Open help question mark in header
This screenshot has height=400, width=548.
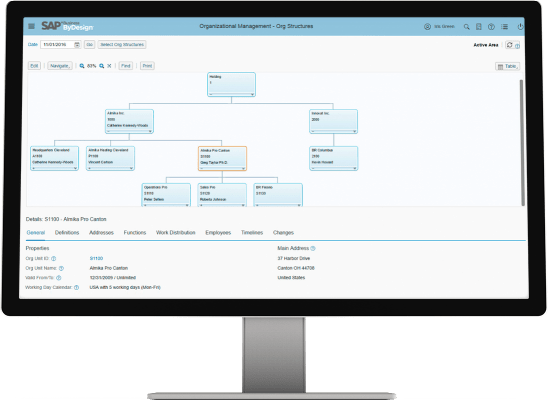[x=491, y=27]
